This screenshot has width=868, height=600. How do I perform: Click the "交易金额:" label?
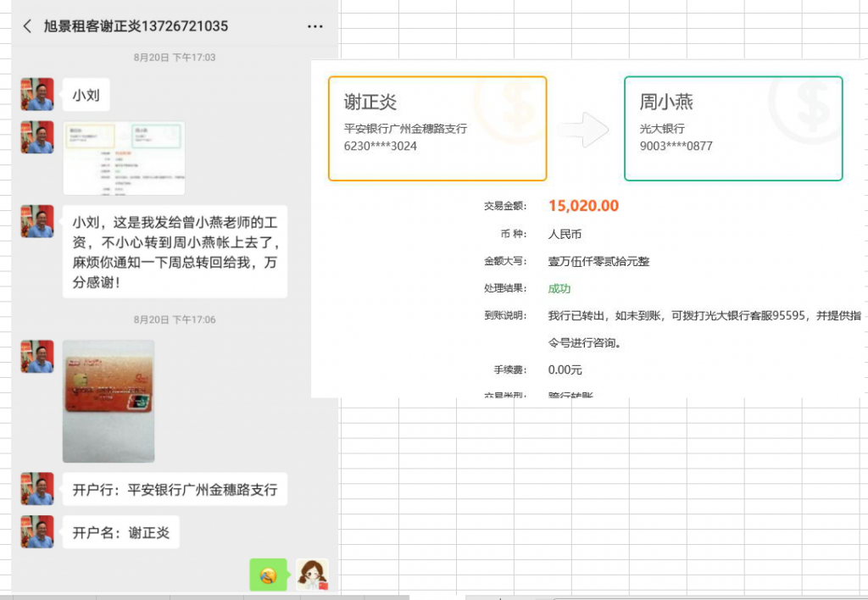(505, 206)
